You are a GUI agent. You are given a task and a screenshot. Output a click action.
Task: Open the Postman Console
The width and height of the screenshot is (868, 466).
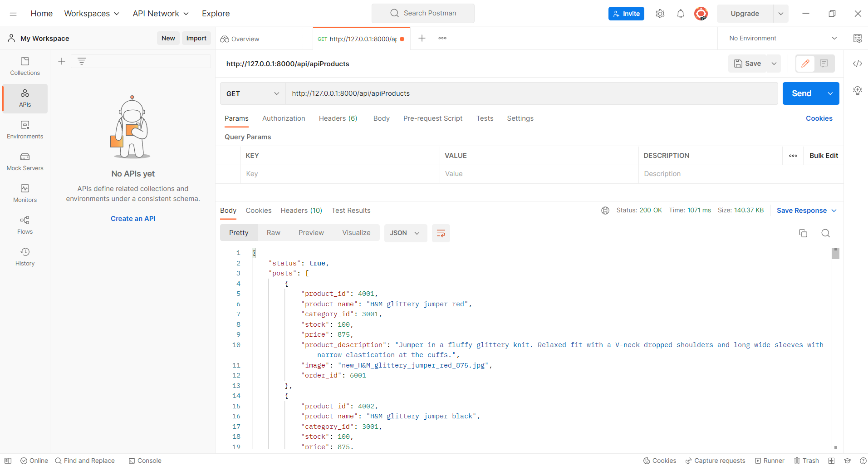pyautogui.click(x=145, y=461)
